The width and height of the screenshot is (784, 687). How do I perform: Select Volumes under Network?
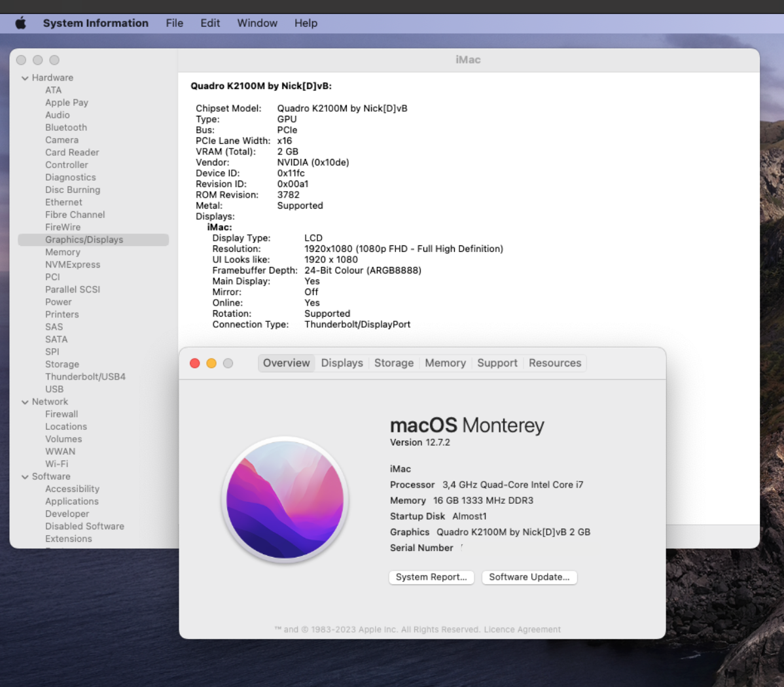[x=63, y=440]
